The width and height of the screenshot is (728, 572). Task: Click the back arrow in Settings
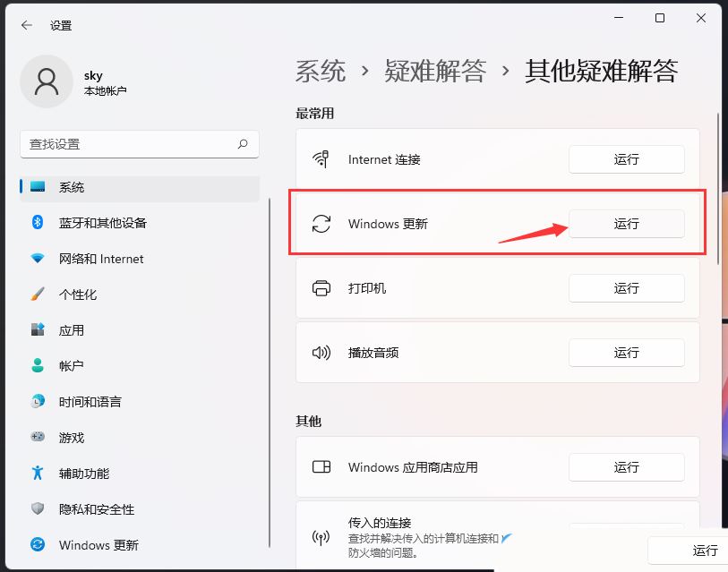coord(27,25)
